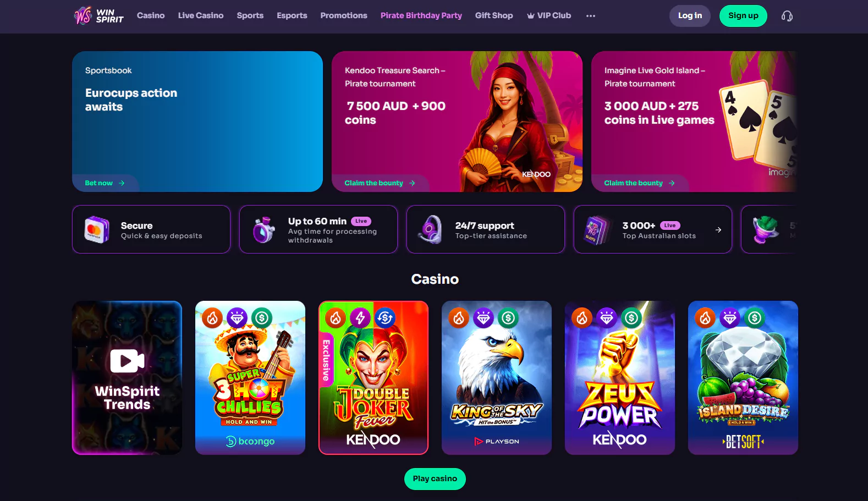Click the hot flame badge on Zeus Power

pyautogui.click(x=582, y=317)
